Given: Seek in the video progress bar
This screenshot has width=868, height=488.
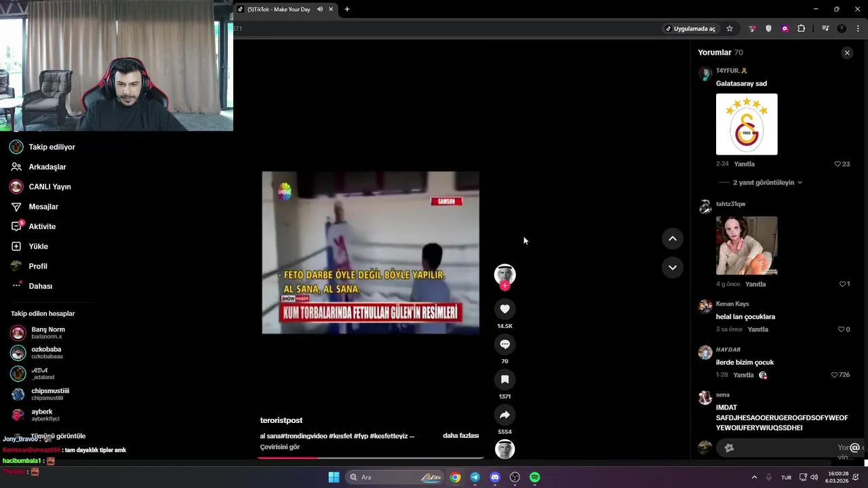Looking at the screenshot, I should (x=370, y=457).
